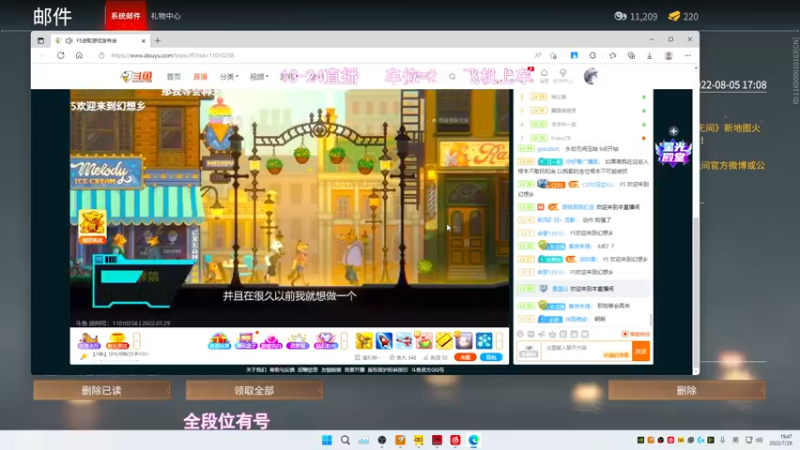Image resolution: width=800 pixels, height=450 pixels.
Task: Mute the browser tab audio icon
Action: (x=69, y=40)
